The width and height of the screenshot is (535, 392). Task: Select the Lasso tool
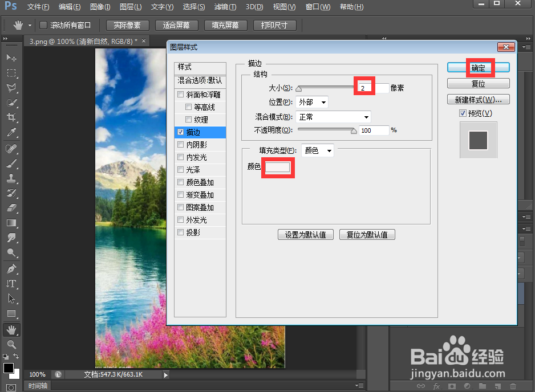(x=11, y=87)
